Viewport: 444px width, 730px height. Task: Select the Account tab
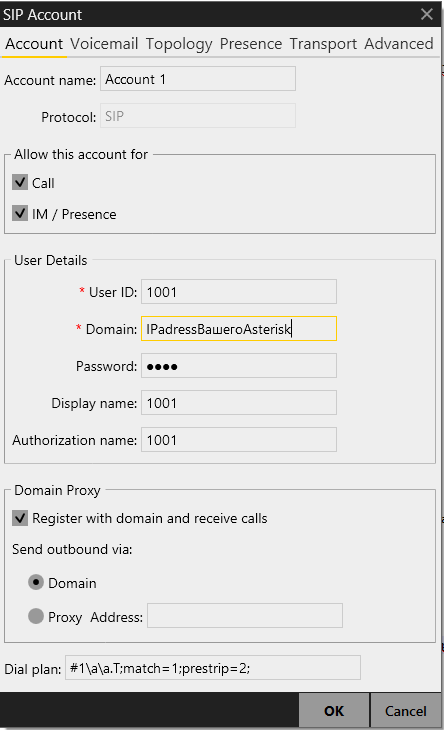[34, 44]
